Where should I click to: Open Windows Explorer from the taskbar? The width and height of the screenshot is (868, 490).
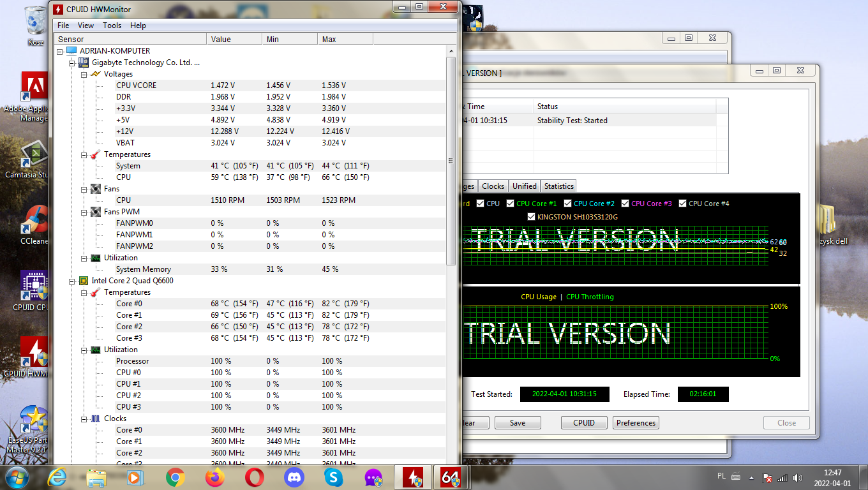pyautogui.click(x=96, y=477)
